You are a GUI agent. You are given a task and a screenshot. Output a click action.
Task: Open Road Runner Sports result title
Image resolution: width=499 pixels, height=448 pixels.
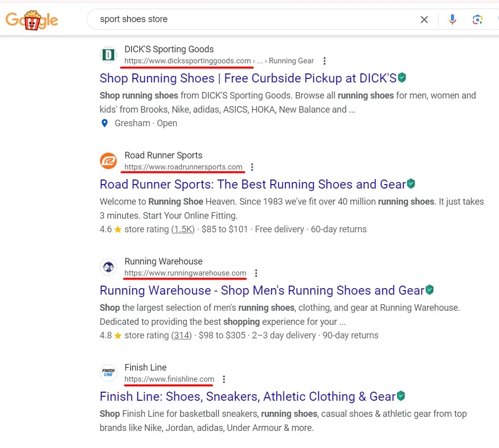[x=253, y=185]
